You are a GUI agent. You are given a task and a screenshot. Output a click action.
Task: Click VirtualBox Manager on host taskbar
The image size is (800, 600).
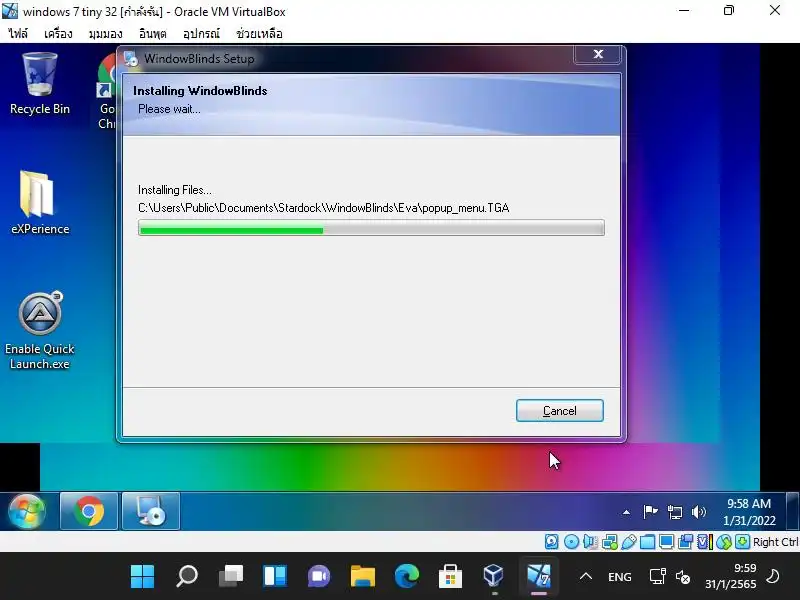tap(494, 577)
